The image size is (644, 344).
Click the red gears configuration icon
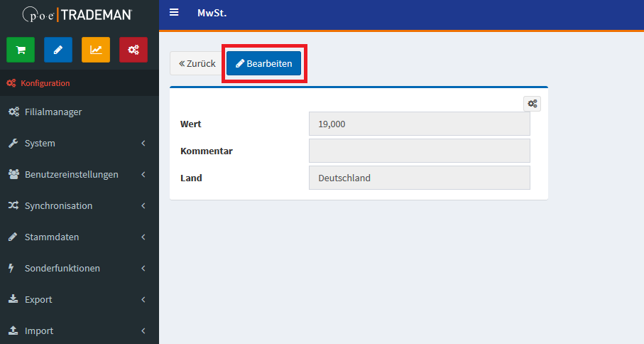133,50
